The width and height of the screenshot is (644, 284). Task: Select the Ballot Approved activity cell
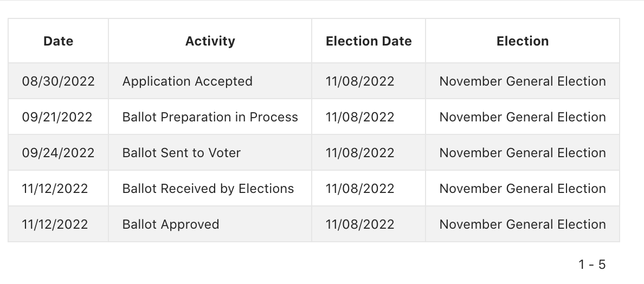171,224
